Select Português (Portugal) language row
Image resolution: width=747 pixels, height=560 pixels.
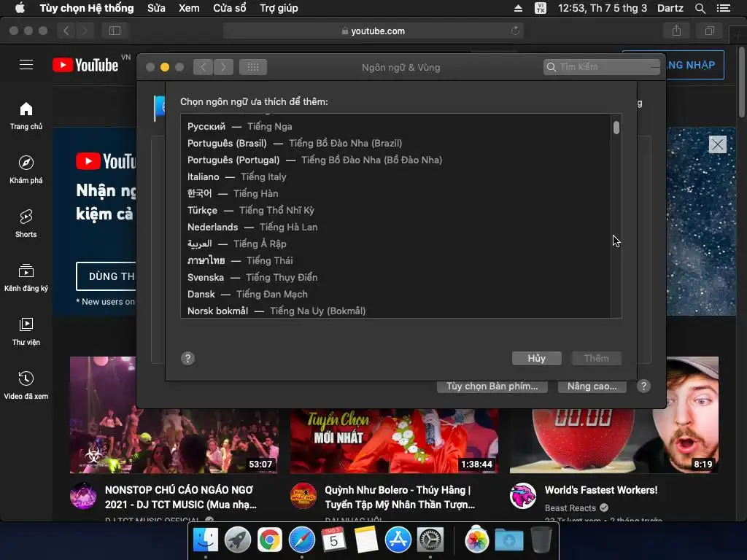point(395,160)
